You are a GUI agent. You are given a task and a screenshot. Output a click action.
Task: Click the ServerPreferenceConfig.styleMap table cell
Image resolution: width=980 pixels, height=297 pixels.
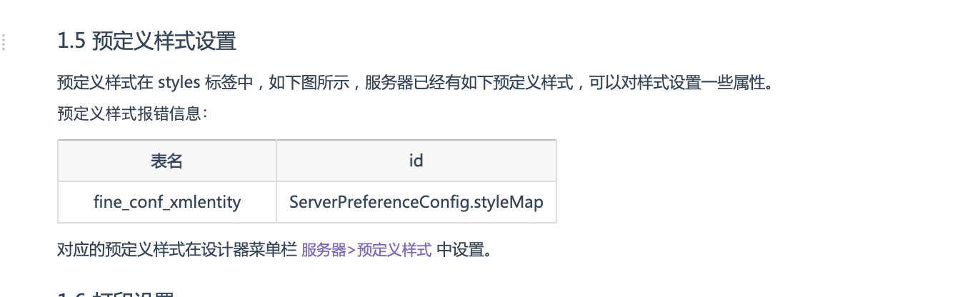[x=416, y=202]
